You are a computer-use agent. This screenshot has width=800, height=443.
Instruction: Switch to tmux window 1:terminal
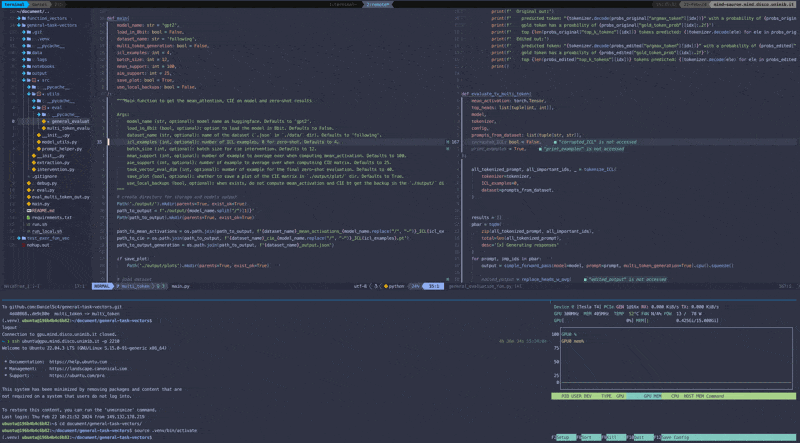[x=344, y=4]
